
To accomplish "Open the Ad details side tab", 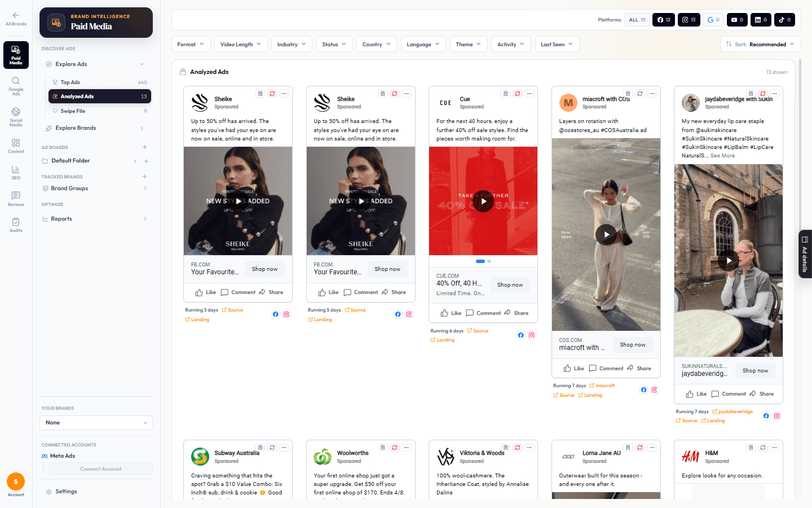I will pyautogui.click(x=805, y=254).
